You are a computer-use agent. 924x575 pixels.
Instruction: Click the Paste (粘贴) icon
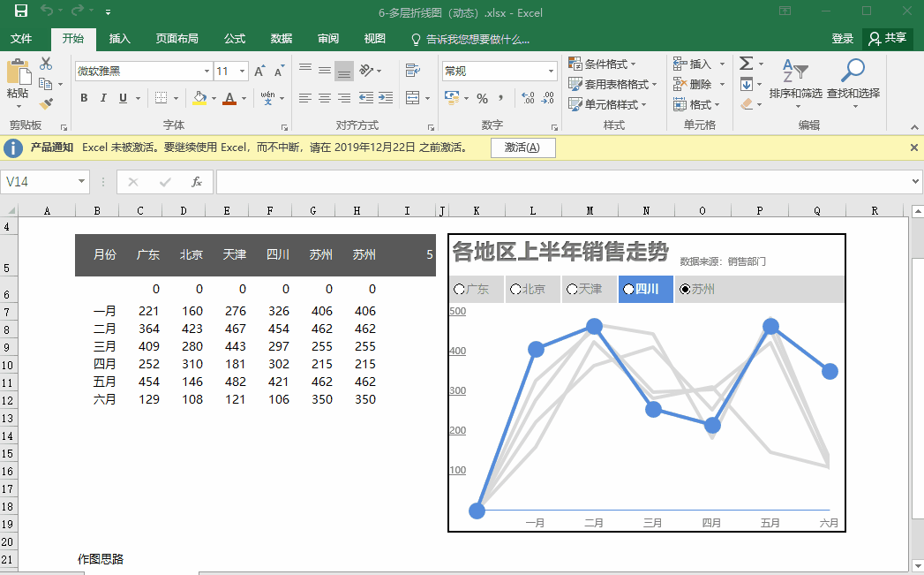(18, 75)
